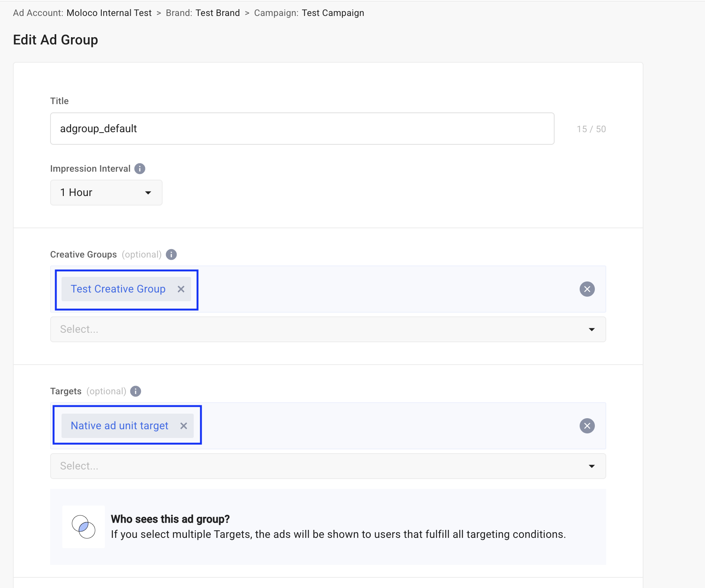Click the caret arrow in Creative Groups selector
The image size is (705, 588).
[591, 330]
